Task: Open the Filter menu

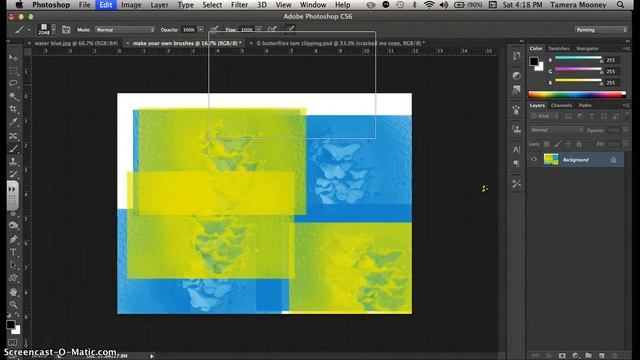Action: tap(239, 5)
